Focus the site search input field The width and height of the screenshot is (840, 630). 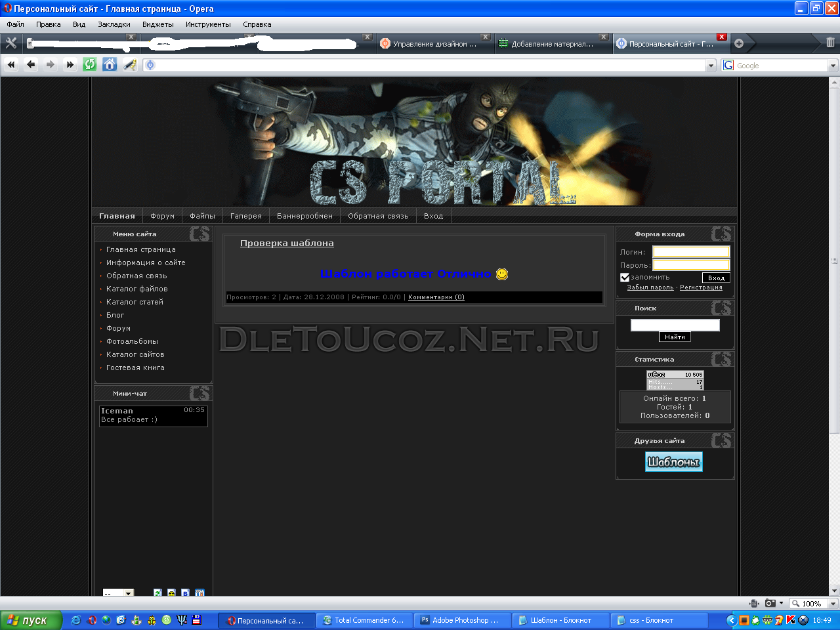(x=675, y=325)
